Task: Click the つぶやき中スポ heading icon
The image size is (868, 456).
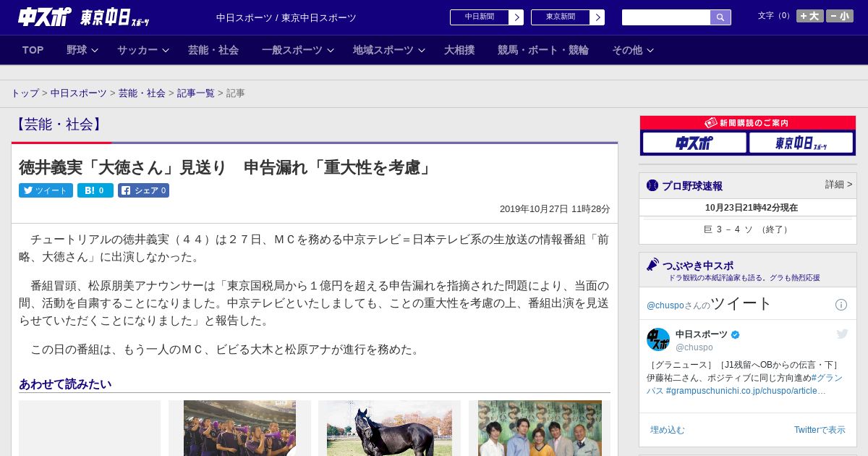Action: (652, 265)
